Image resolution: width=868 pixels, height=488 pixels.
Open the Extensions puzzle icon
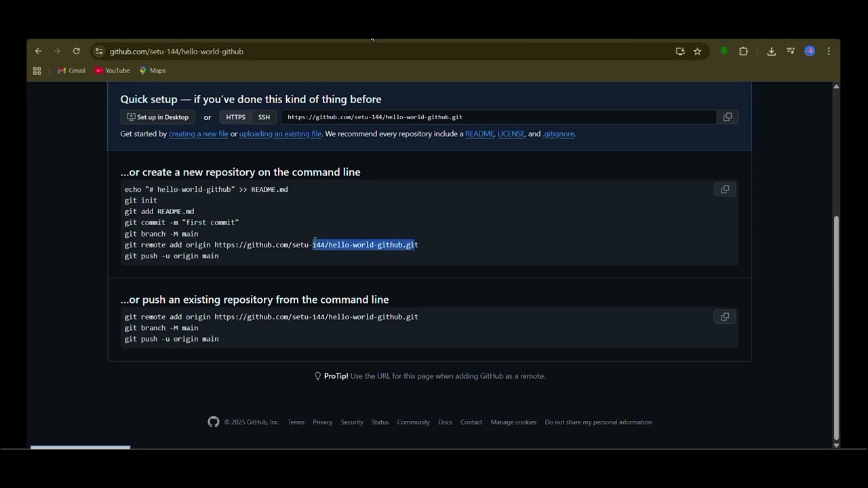pos(743,52)
